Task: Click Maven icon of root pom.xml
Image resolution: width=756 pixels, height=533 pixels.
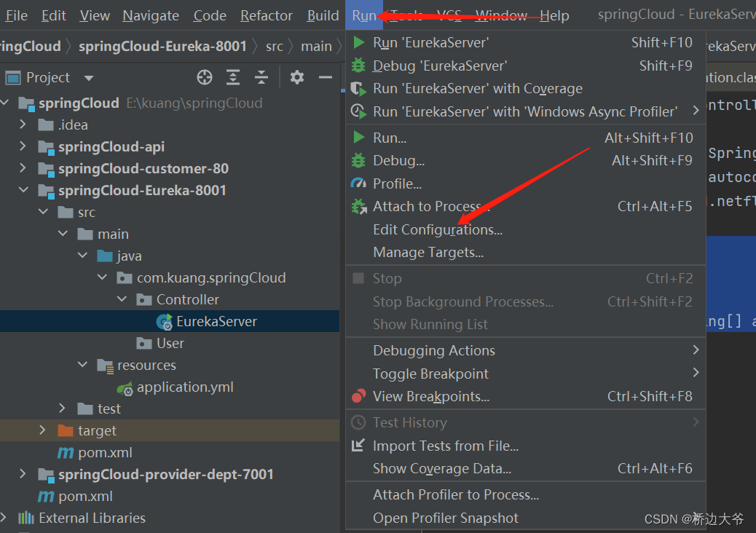Action: (x=46, y=496)
